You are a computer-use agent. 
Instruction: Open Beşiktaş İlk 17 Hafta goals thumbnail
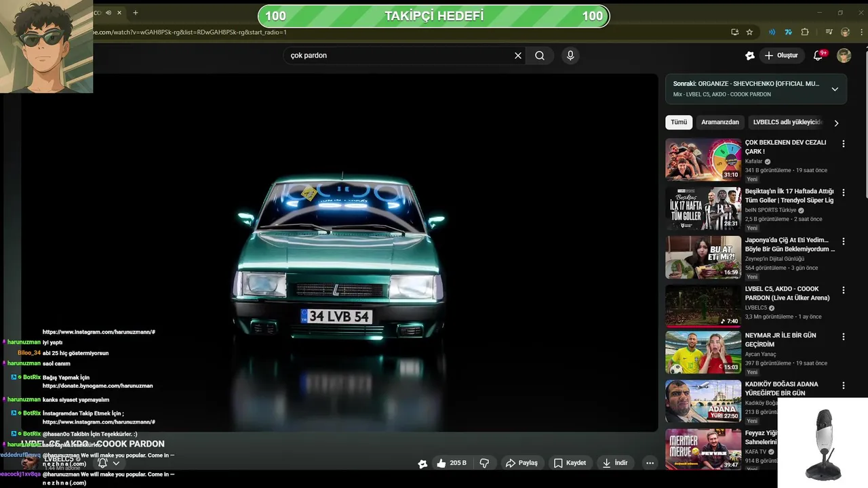coord(703,209)
